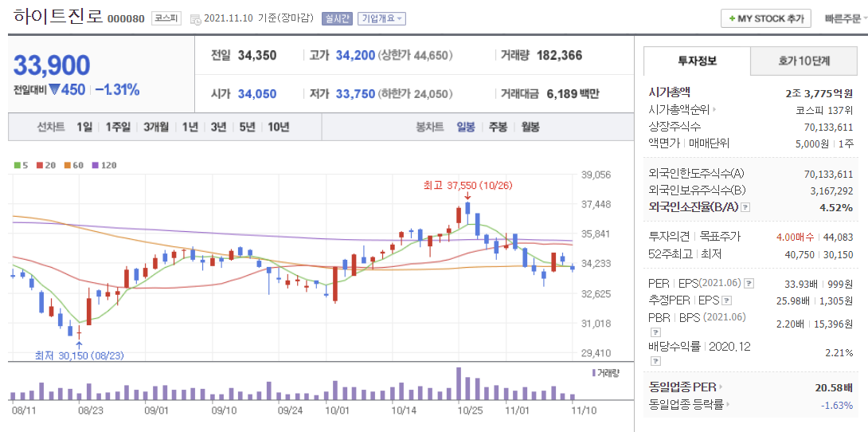
Task: Switch to the 투자정보 tab
Action: [x=698, y=61]
